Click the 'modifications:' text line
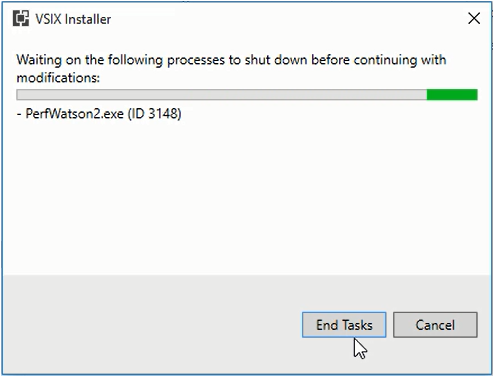The height and width of the screenshot is (377, 494). coord(58,78)
